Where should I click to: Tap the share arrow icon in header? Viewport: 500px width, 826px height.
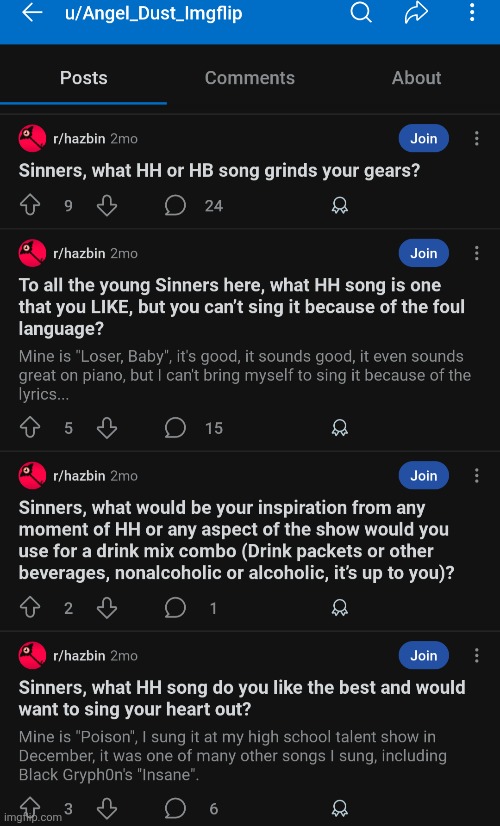coord(416,13)
